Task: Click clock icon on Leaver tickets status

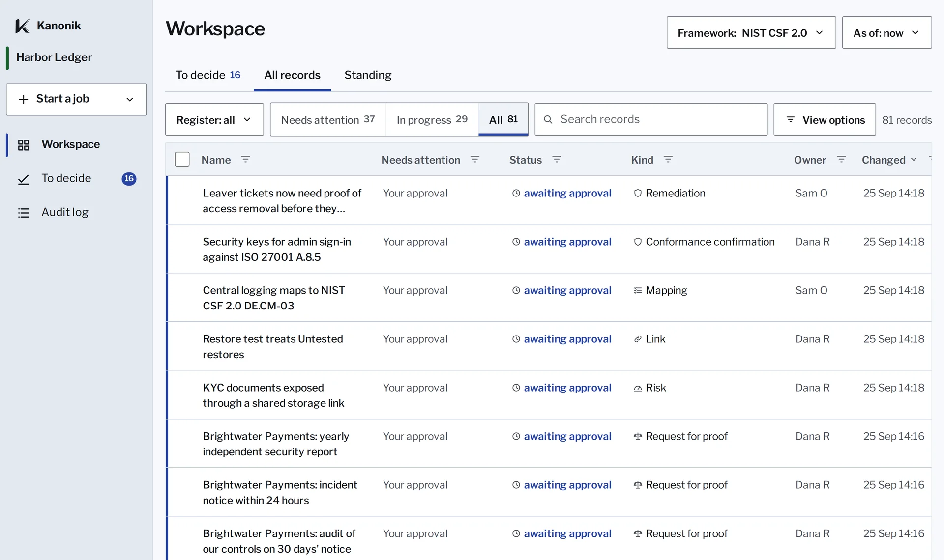Action: point(516,193)
